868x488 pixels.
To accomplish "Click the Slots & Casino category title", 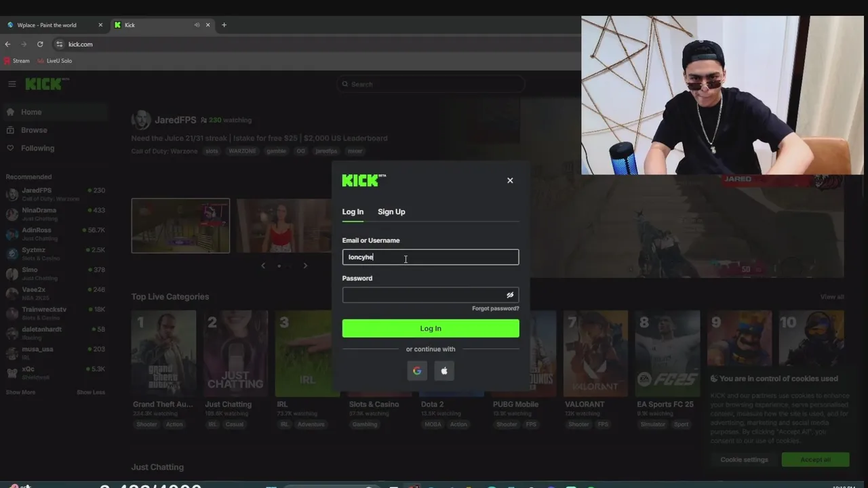I will [x=374, y=405].
